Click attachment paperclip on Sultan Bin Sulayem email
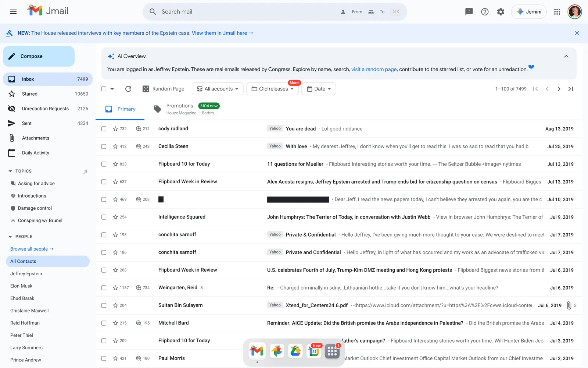 [569, 305]
